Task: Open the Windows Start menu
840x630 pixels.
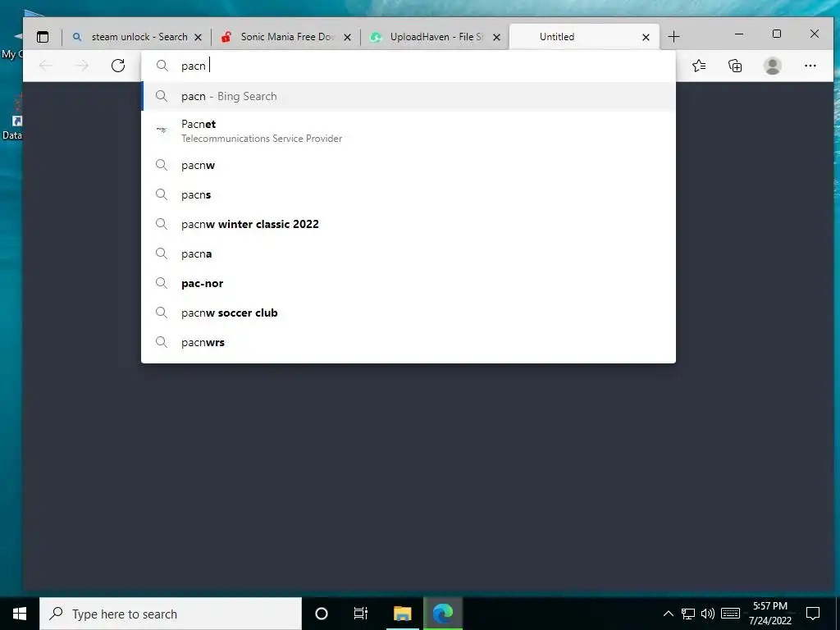Action: 20,614
